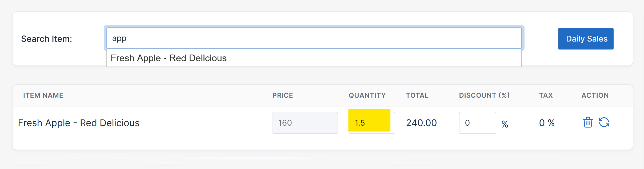The image size is (644, 169).
Task: Click the PRICE column header
Action: (x=283, y=95)
